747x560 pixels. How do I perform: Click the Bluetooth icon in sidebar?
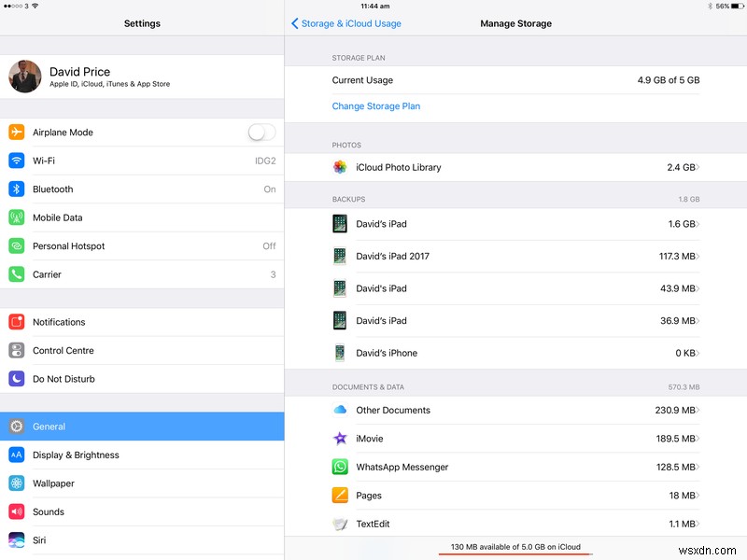pos(17,189)
